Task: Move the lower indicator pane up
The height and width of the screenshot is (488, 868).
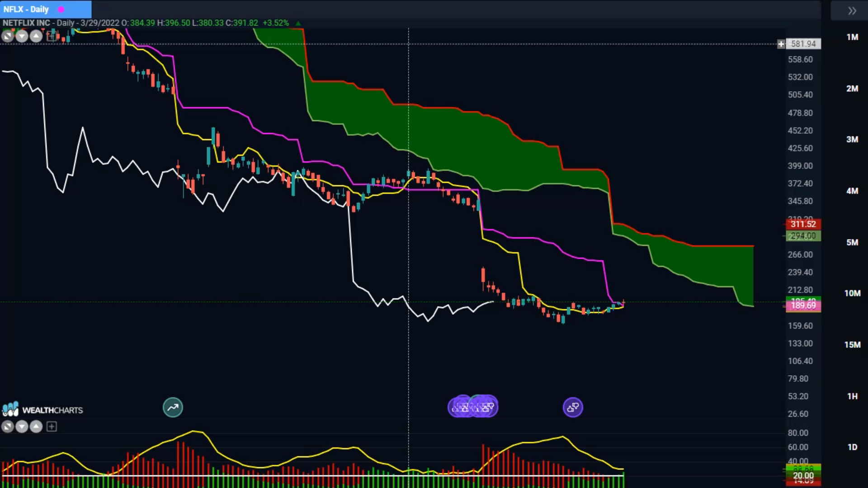Action: click(36, 427)
